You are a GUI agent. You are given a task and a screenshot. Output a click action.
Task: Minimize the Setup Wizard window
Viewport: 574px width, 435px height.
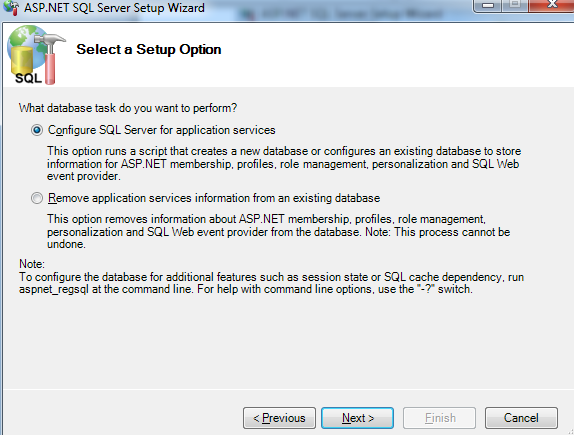[488, 5]
